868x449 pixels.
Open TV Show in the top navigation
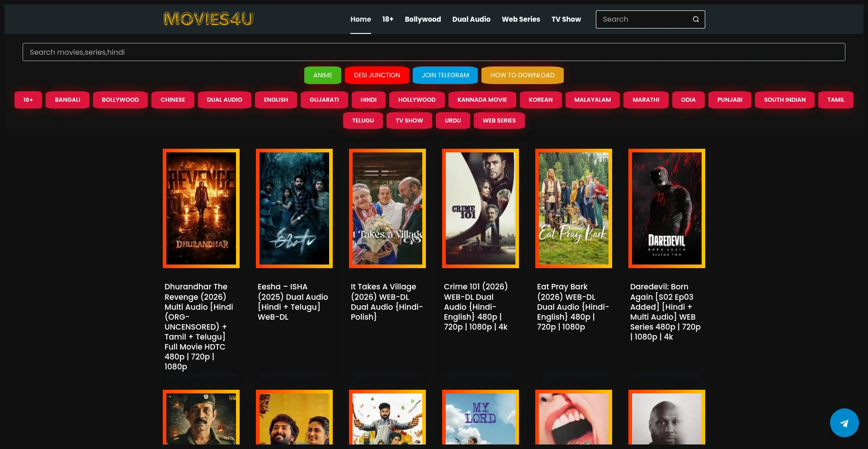coord(566,19)
